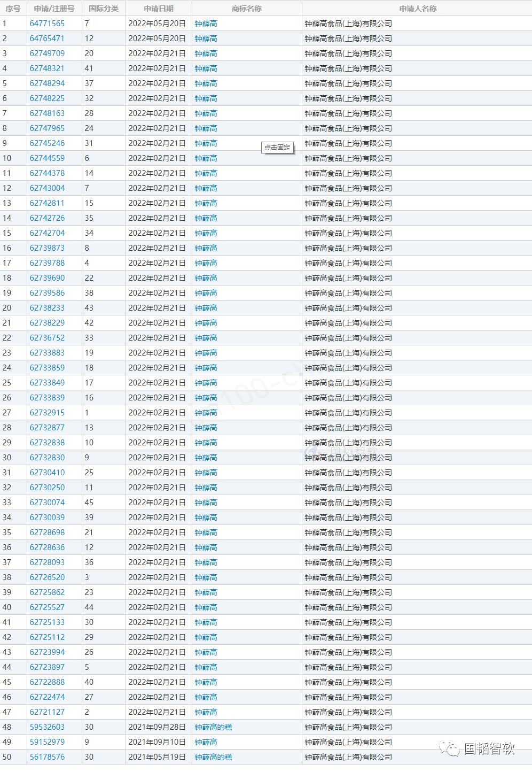Open application number 62728093

[47, 562]
